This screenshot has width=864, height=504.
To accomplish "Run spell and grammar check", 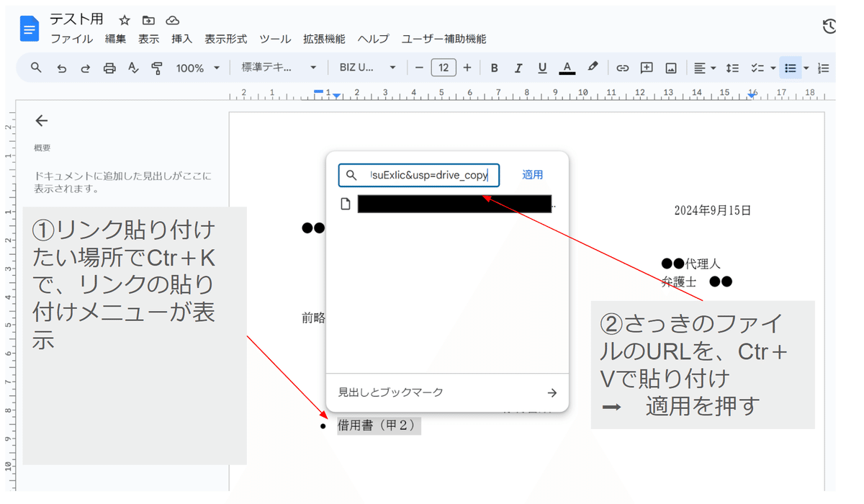I will (x=133, y=68).
